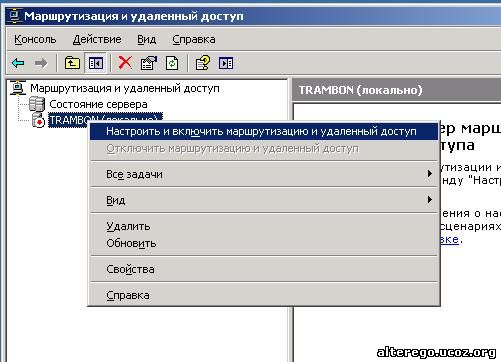
Task: Select Состояние сервера tree node
Action: point(98,104)
